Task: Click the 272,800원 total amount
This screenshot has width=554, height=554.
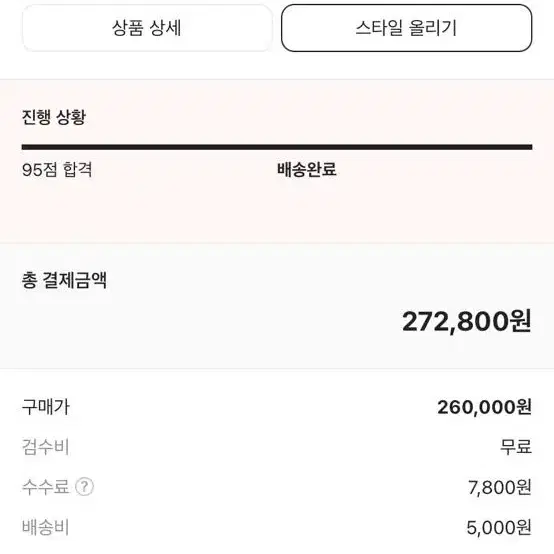Action: point(467,321)
